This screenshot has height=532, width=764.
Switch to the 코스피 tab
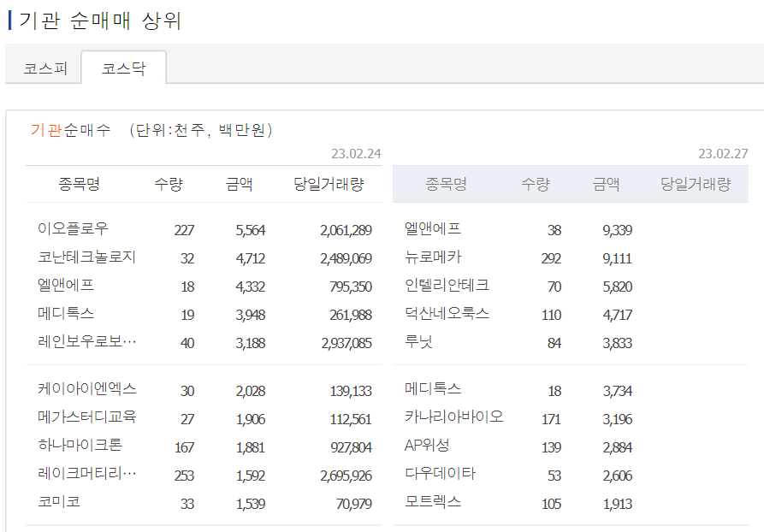point(44,68)
